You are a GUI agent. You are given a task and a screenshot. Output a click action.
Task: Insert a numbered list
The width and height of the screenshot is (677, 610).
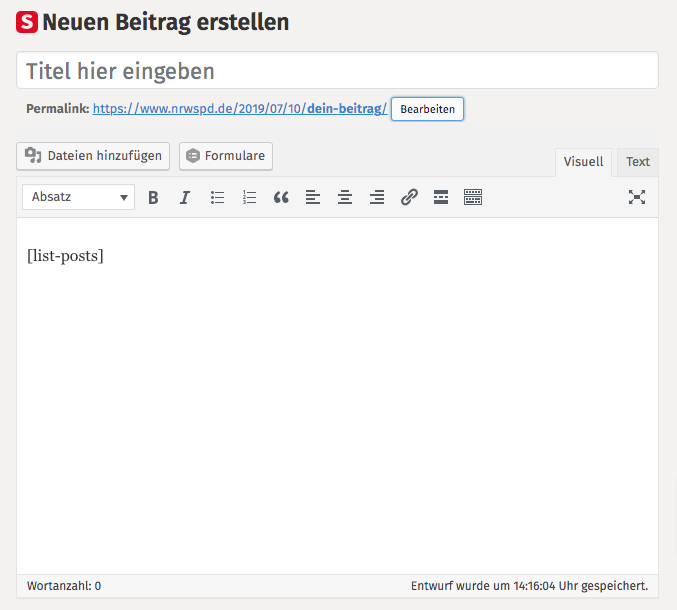[249, 197]
